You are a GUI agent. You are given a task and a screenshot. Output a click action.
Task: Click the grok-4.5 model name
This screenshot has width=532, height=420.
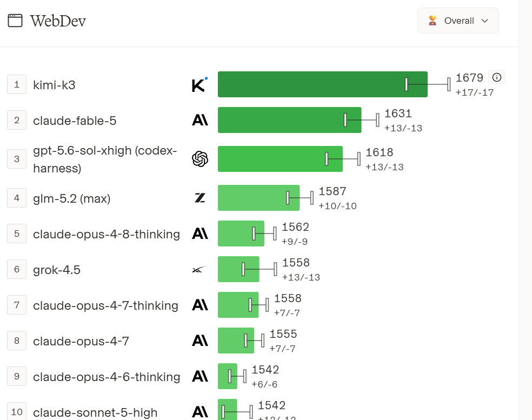(57, 270)
